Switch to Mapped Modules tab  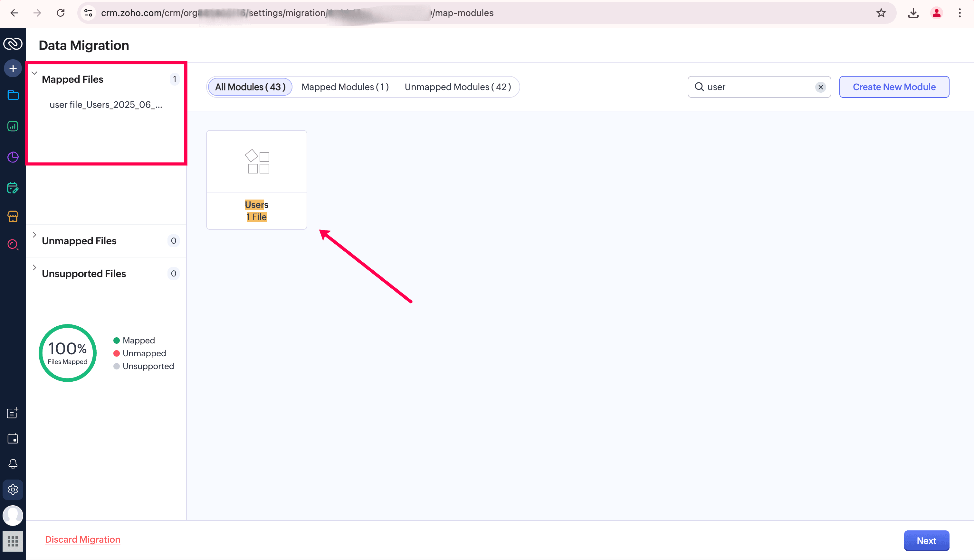[x=345, y=87]
